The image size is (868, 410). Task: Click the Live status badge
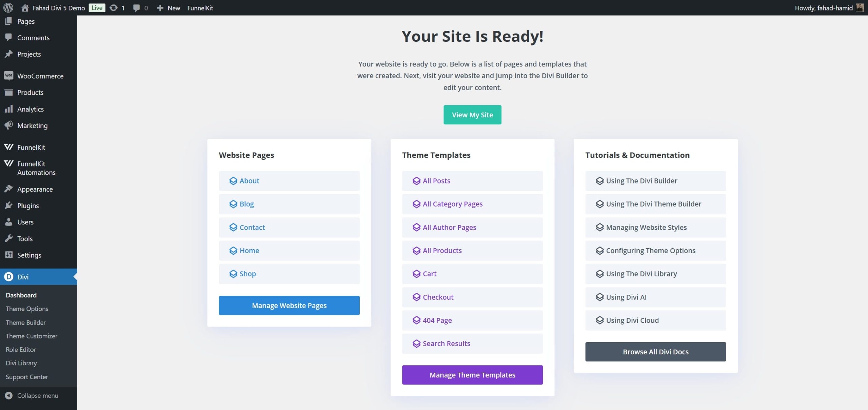pos(97,7)
